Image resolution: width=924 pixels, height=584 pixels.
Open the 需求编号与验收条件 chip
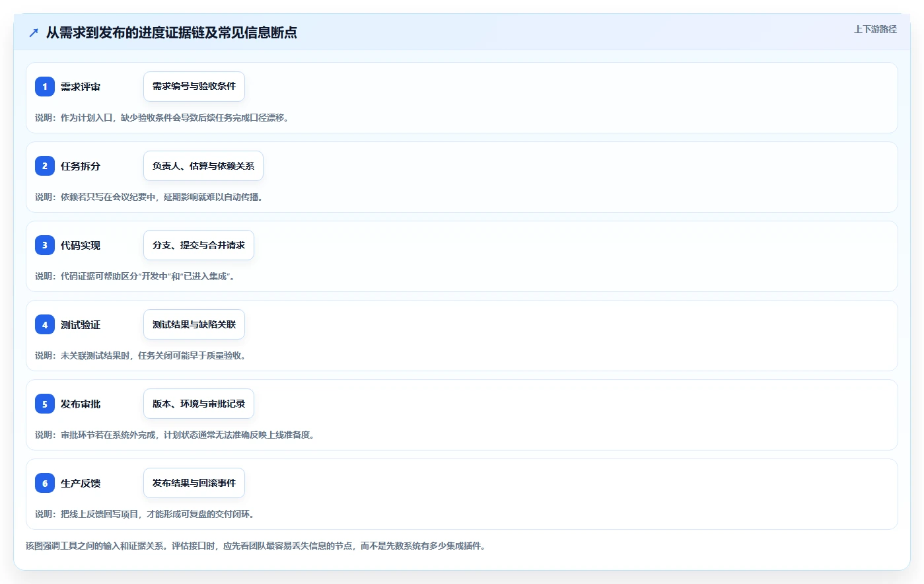[194, 87]
